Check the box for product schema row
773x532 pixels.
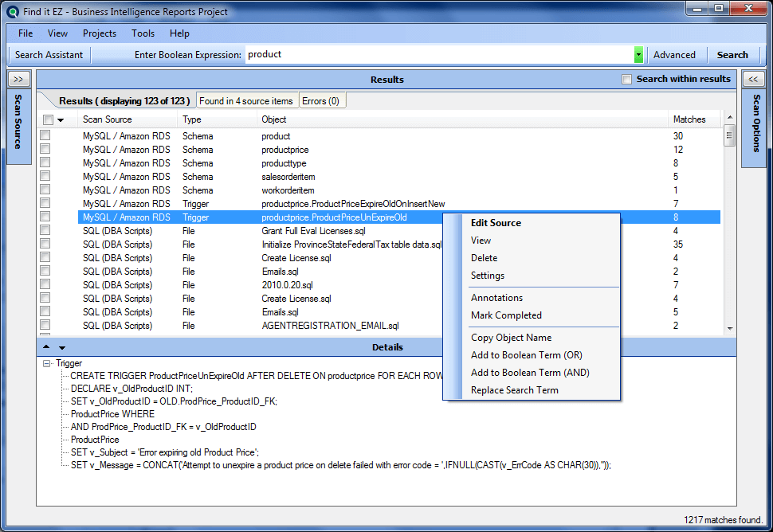[45, 136]
